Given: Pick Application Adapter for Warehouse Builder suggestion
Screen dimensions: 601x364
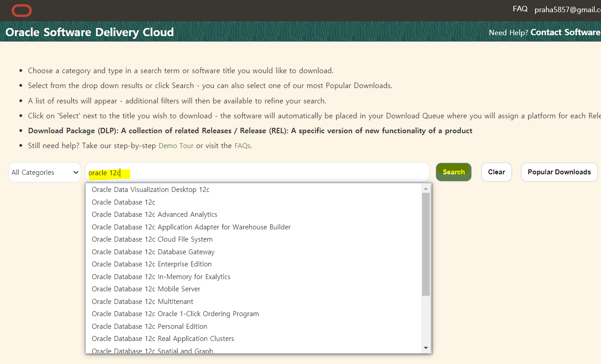Looking at the screenshot, I should click(x=254, y=227).
